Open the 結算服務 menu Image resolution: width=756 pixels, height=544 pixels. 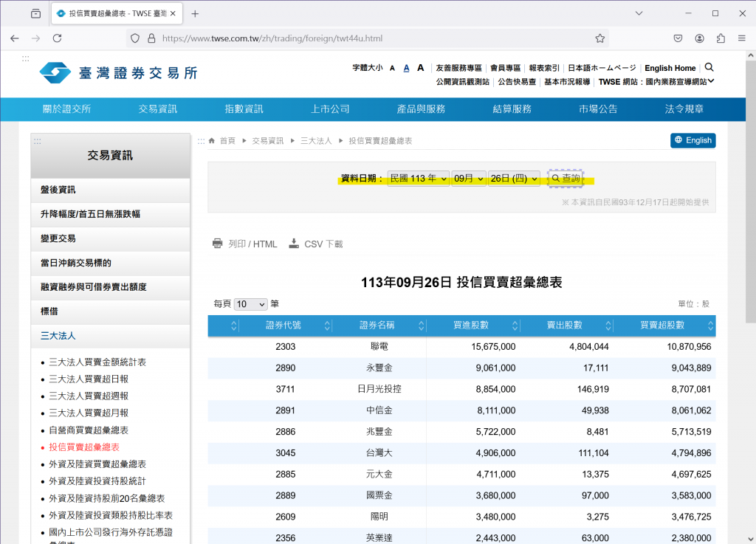[512, 109]
